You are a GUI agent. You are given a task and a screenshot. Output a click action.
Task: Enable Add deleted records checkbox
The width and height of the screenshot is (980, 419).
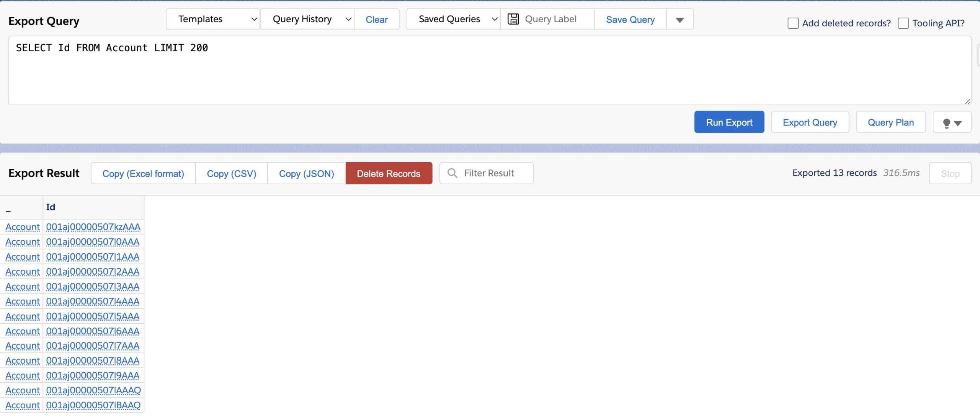click(x=793, y=23)
